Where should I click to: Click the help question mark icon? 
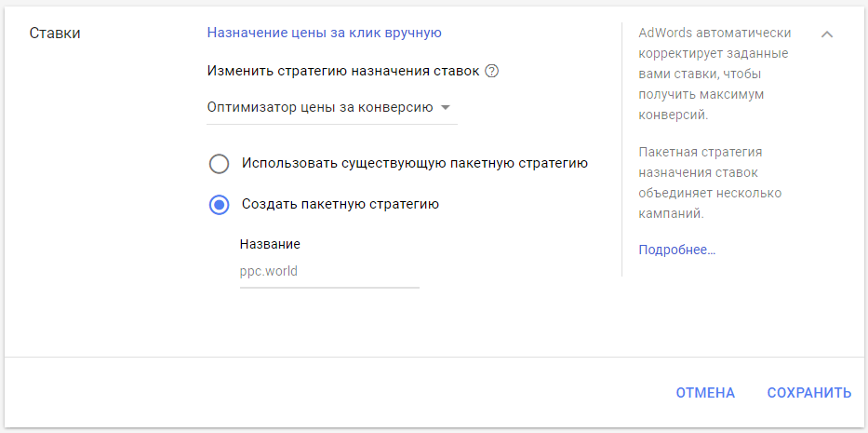click(x=492, y=71)
